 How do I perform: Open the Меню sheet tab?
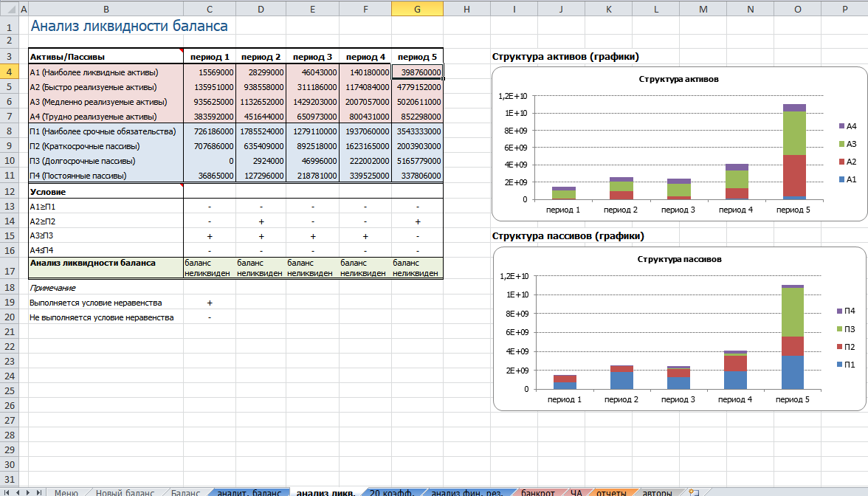coord(66,492)
